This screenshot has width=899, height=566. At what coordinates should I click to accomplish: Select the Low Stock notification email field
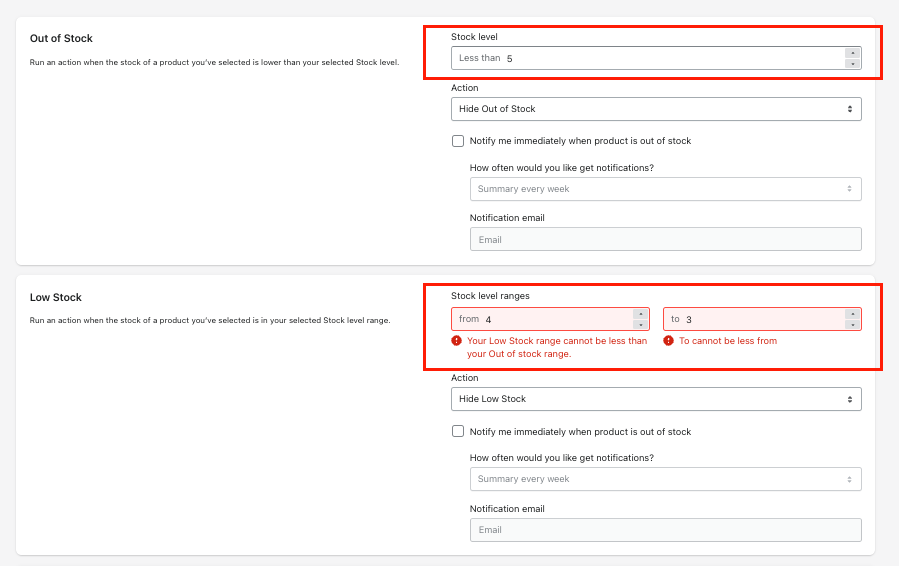(x=665, y=530)
